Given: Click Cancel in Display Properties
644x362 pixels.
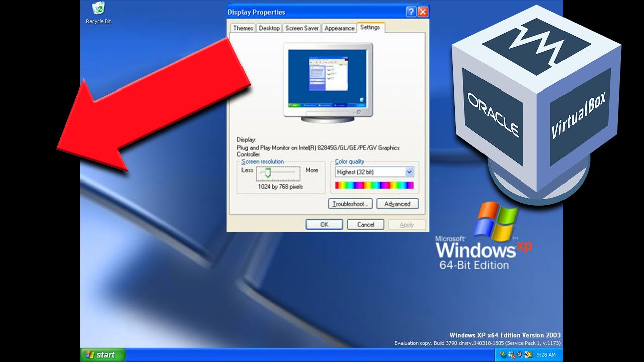Looking at the screenshot, I should pos(366,225).
